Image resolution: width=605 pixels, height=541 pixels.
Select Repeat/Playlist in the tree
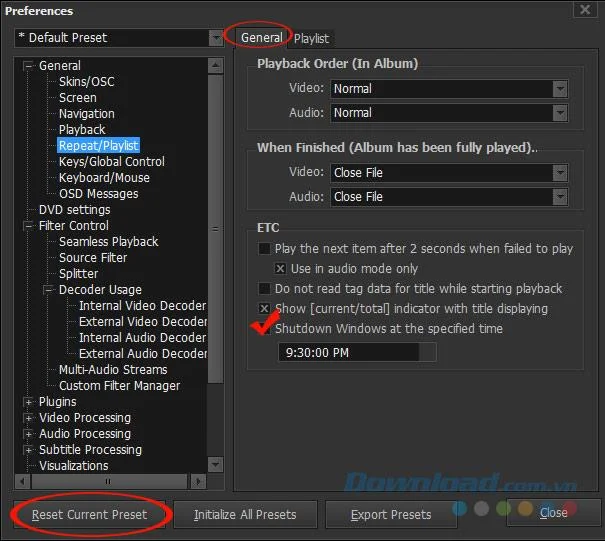tap(98, 145)
